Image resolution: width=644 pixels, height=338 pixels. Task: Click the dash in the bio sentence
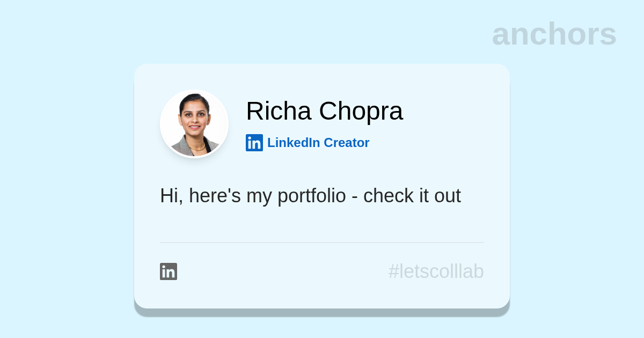[355, 196]
